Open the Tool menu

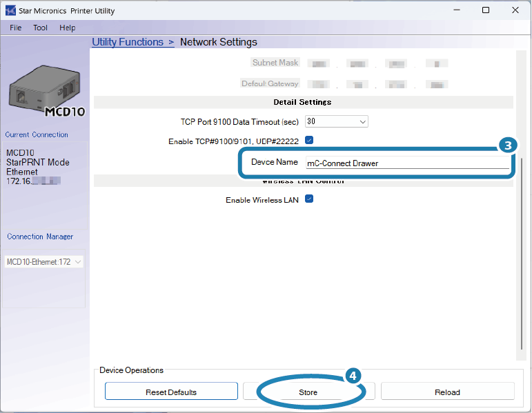click(41, 28)
